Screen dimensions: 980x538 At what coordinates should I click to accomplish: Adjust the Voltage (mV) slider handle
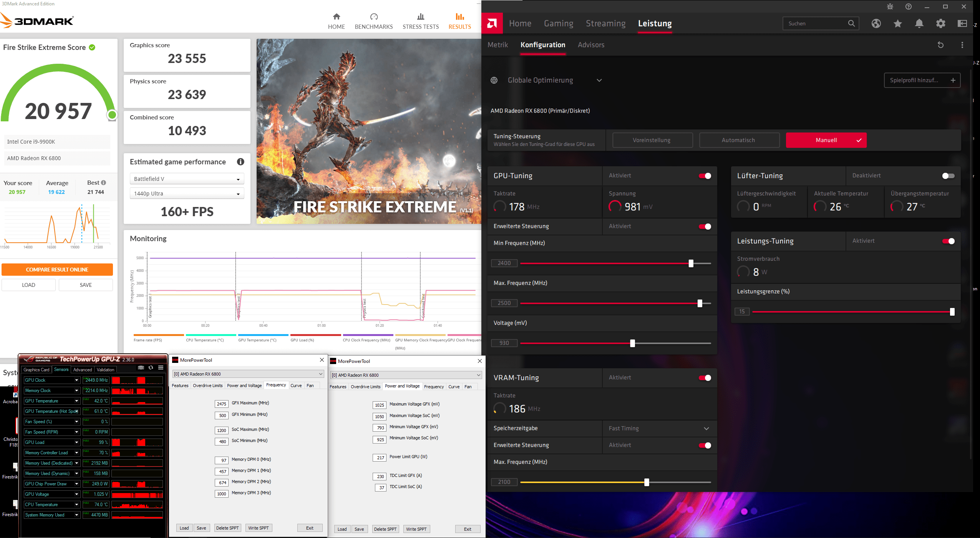633,343
